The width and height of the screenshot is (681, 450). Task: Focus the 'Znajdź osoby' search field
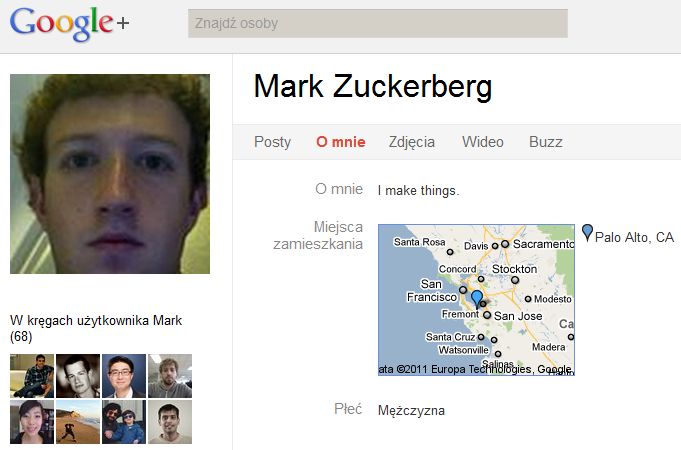point(377,23)
